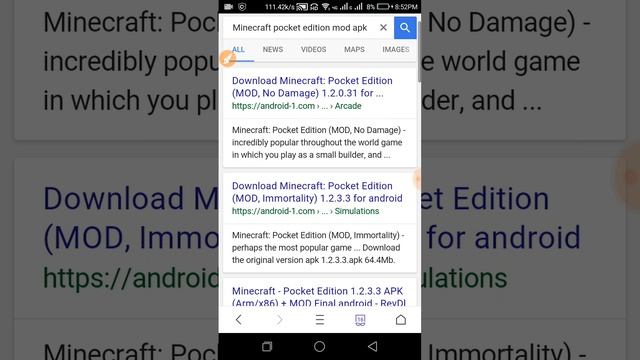Open the android-1.com Arcade URL
Viewport: 640px width, 360px height.
[297, 106]
